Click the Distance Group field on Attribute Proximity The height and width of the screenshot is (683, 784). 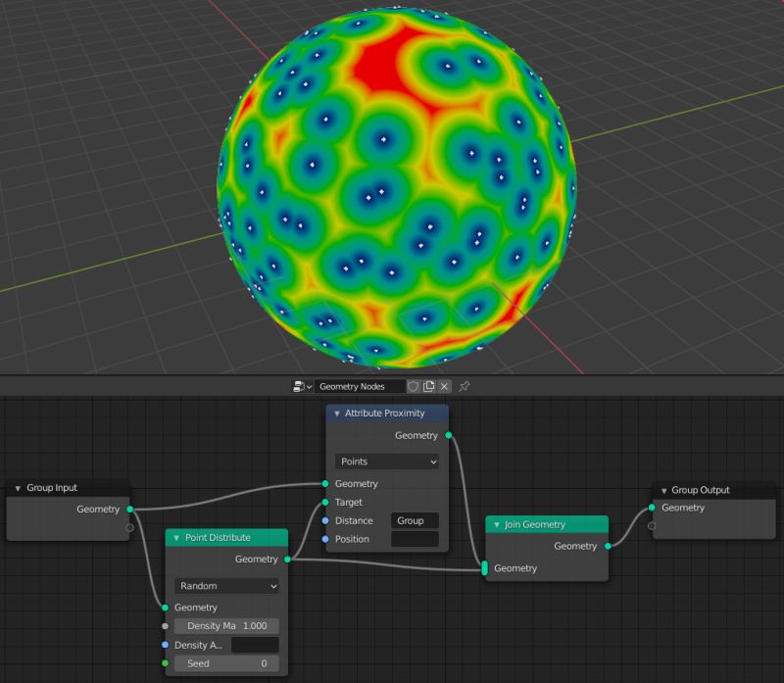click(415, 520)
